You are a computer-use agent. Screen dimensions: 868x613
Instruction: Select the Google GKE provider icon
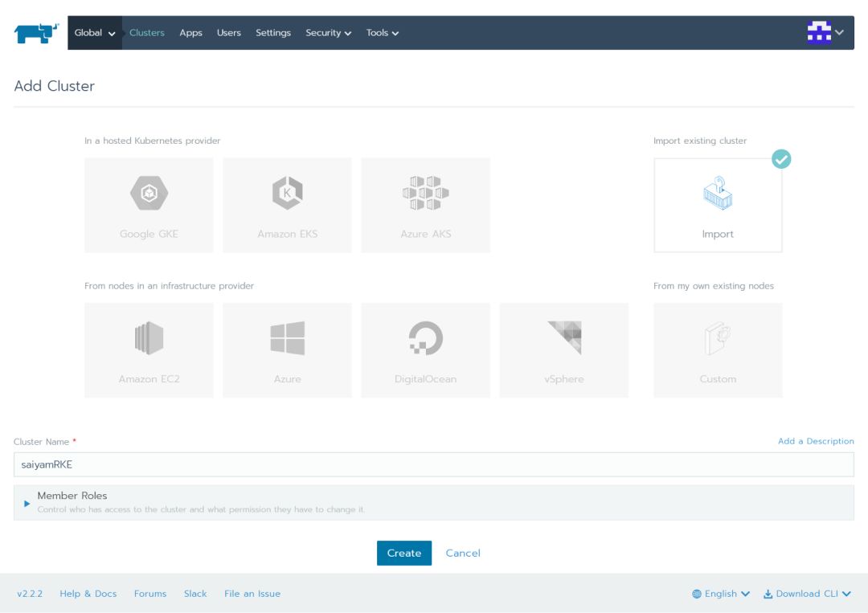point(149,193)
